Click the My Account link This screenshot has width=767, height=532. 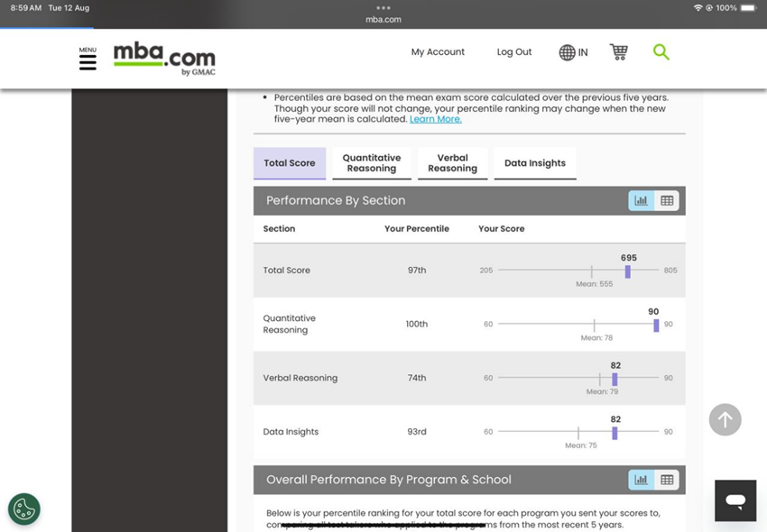[x=438, y=52]
